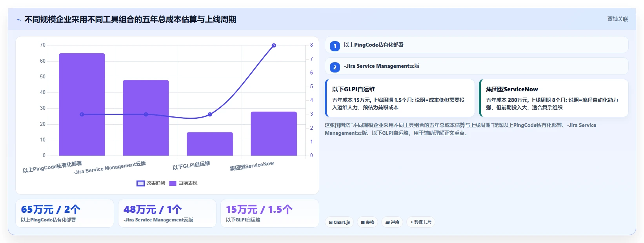Click the line point above the PingCode bar
The image size is (644, 243).
(82, 114)
